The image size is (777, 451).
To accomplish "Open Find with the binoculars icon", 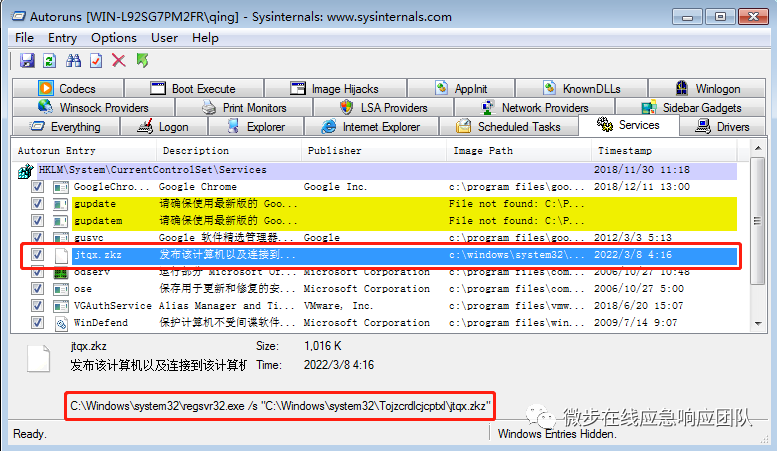I will tap(73, 60).
